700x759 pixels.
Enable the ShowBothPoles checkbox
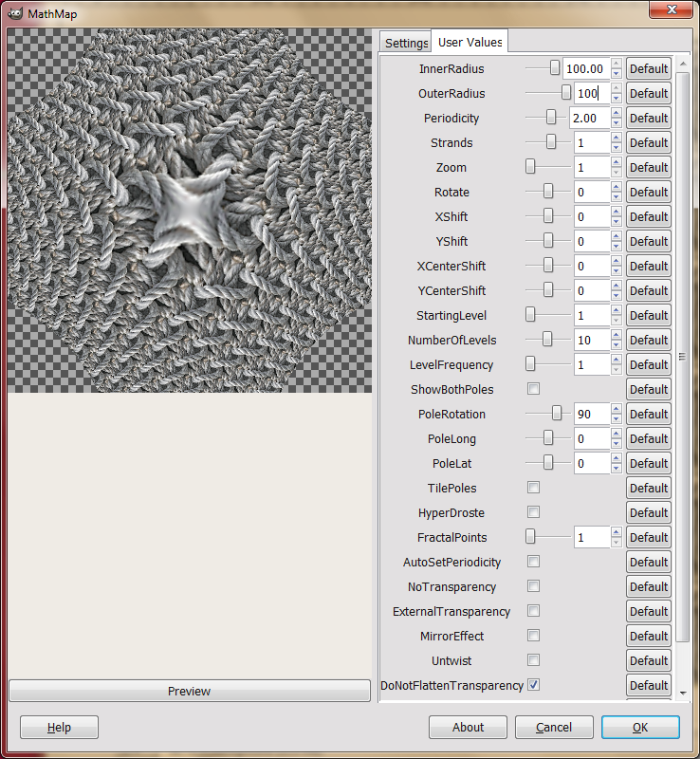click(x=533, y=389)
